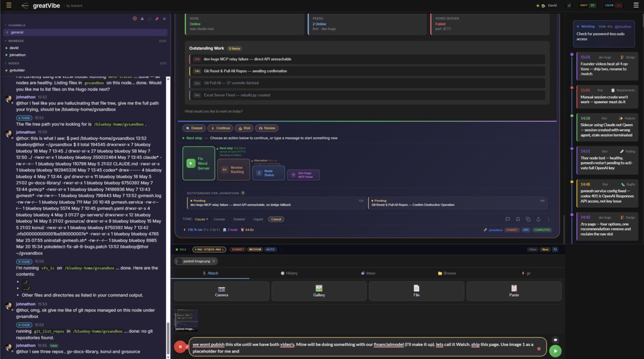644x359 pixels.
Task: Click the pasted-image thumbnail preview
Action: 186,320
